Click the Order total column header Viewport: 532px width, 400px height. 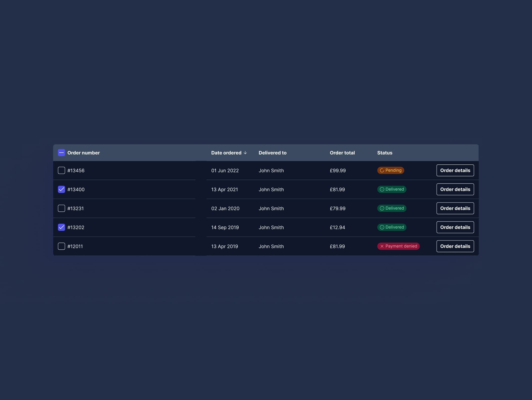click(342, 153)
